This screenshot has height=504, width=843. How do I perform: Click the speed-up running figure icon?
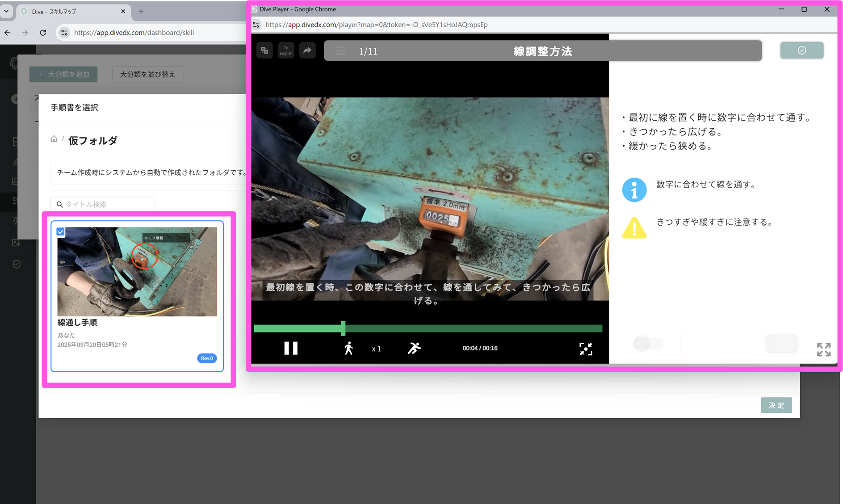pos(414,348)
